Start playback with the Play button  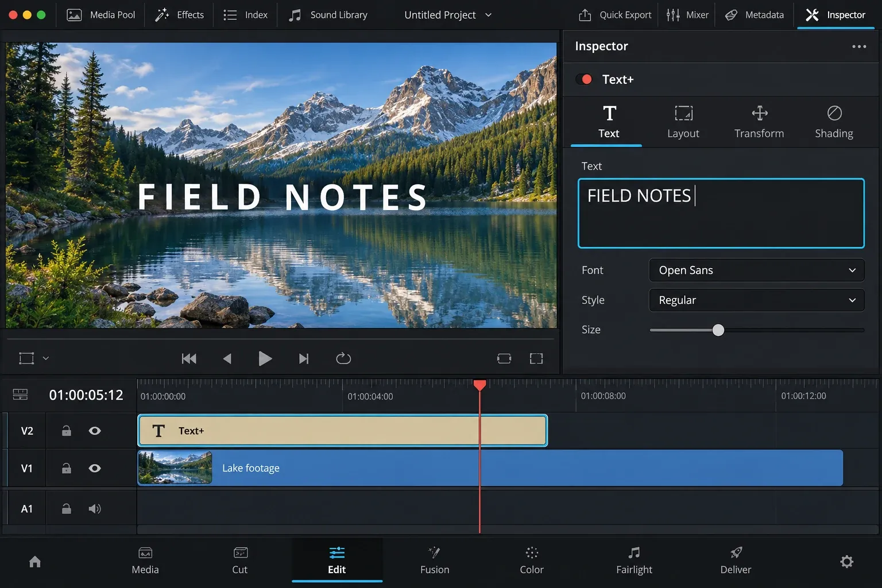point(265,358)
